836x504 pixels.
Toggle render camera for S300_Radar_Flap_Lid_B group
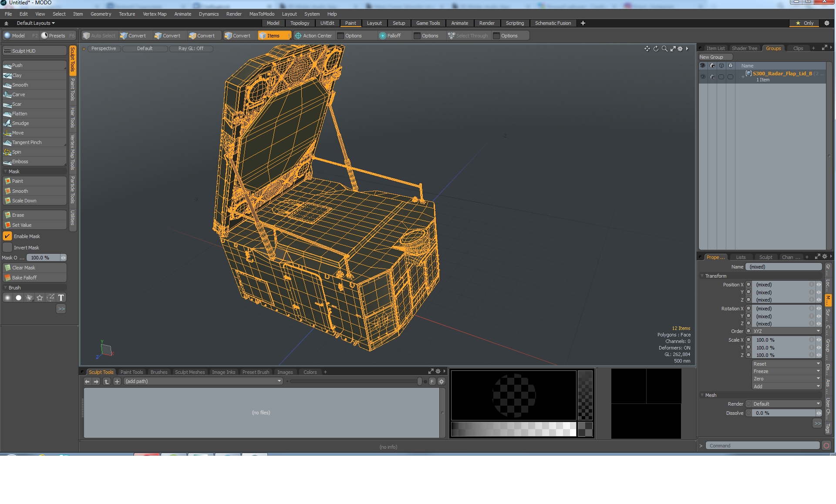click(712, 77)
